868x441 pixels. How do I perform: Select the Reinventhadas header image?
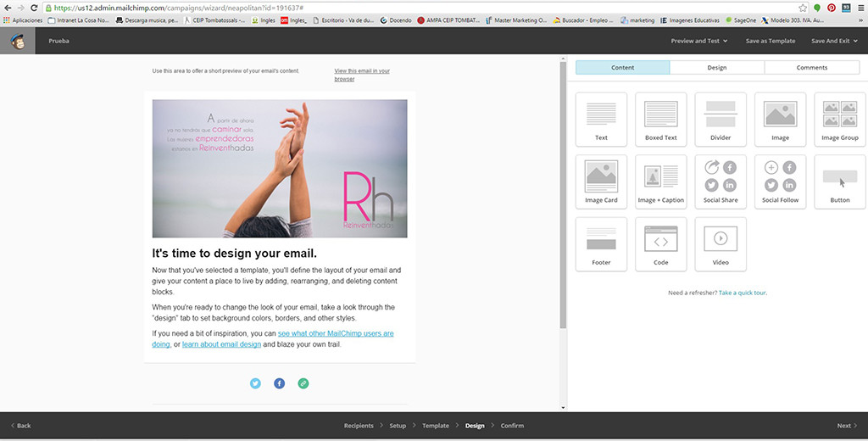click(x=280, y=169)
